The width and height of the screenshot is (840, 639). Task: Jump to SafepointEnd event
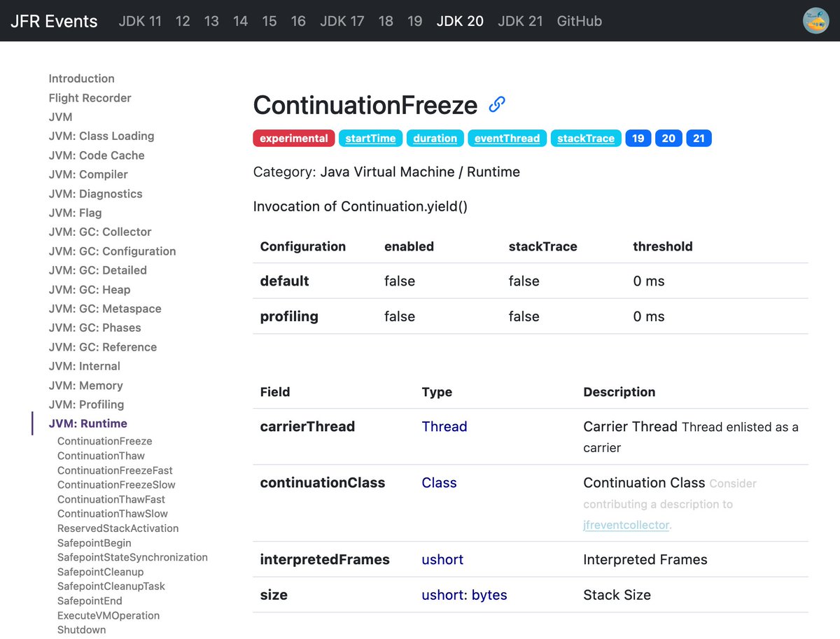pyautogui.click(x=90, y=601)
